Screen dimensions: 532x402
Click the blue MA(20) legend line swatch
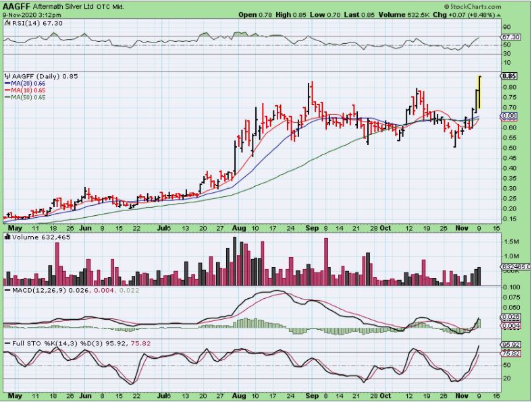[7, 84]
